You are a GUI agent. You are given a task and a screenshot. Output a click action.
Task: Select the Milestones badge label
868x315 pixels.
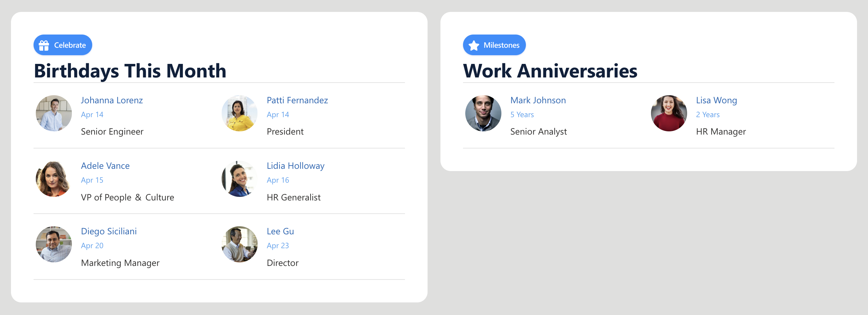(502, 45)
